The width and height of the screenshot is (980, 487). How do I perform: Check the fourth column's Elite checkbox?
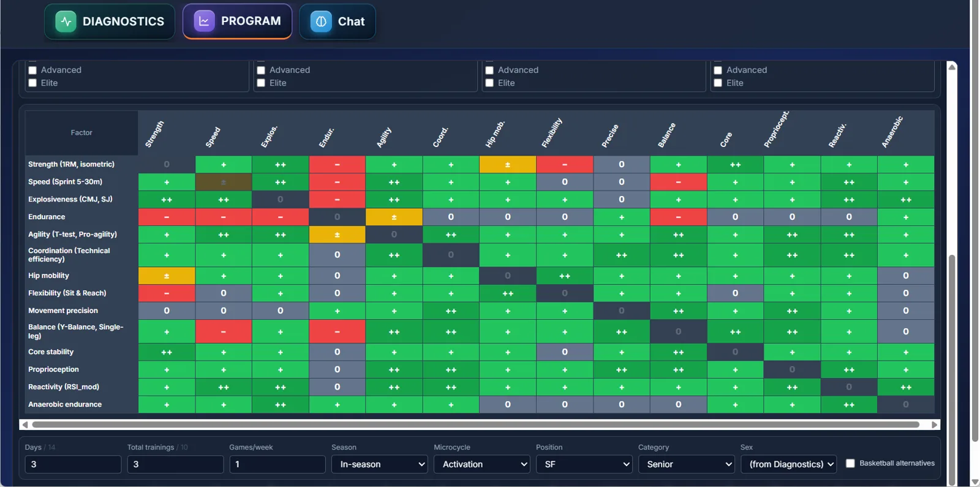pos(718,83)
